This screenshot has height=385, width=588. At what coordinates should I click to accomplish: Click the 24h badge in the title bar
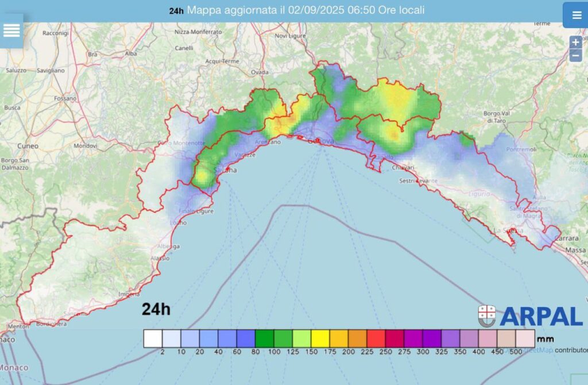tap(175, 10)
